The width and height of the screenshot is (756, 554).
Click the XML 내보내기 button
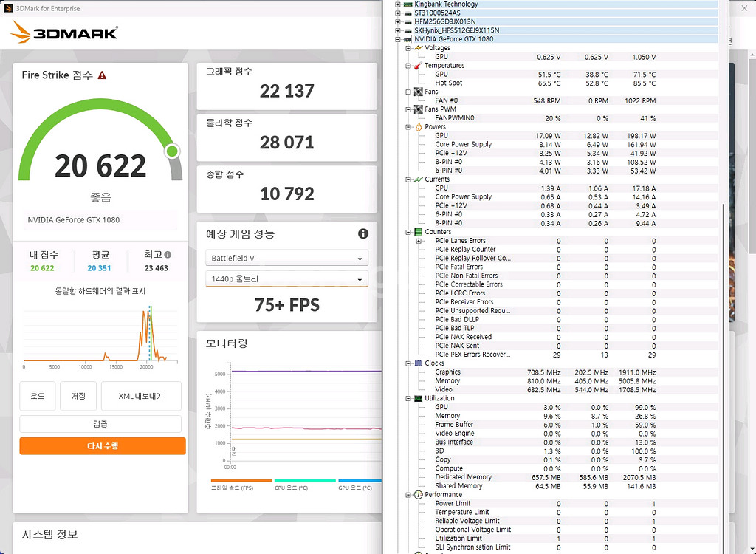tap(141, 396)
